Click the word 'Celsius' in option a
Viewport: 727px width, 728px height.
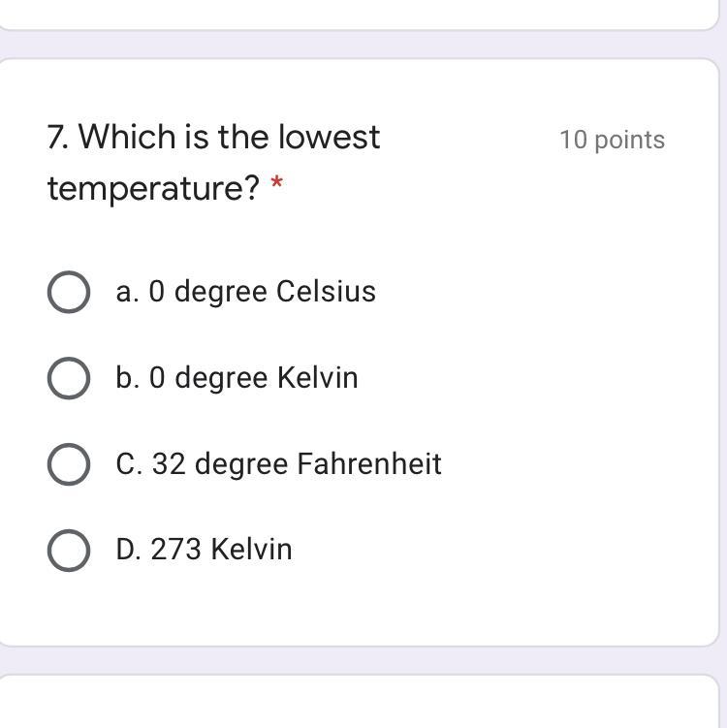tap(326, 292)
